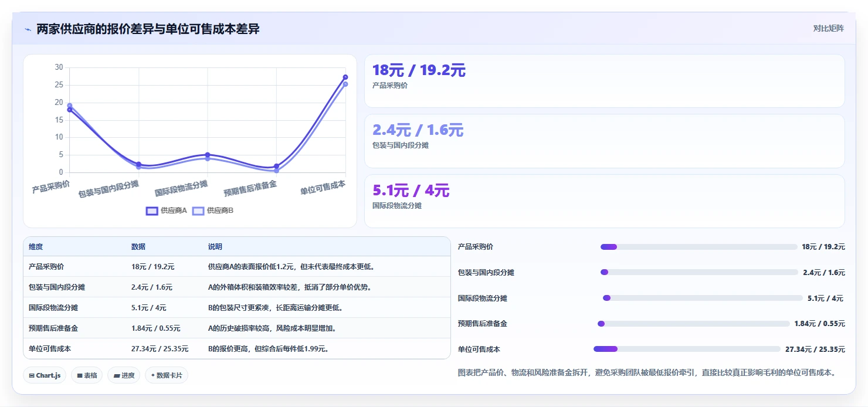Click y-axis tick label 30
Image resolution: width=868 pixels, height=407 pixels.
[59, 67]
